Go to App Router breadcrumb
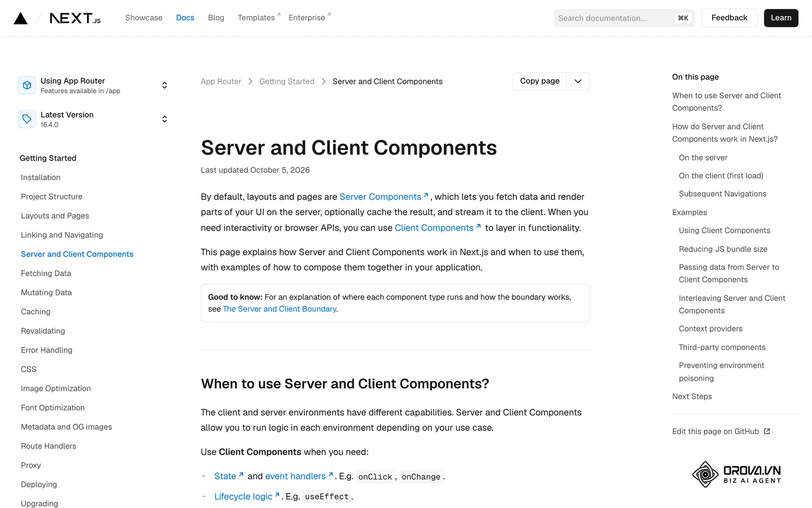812x508 pixels. 221,81
